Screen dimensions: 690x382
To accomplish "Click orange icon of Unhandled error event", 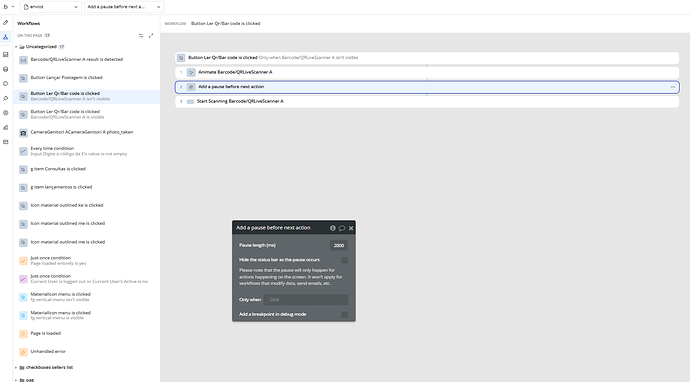I will pos(23,352).
